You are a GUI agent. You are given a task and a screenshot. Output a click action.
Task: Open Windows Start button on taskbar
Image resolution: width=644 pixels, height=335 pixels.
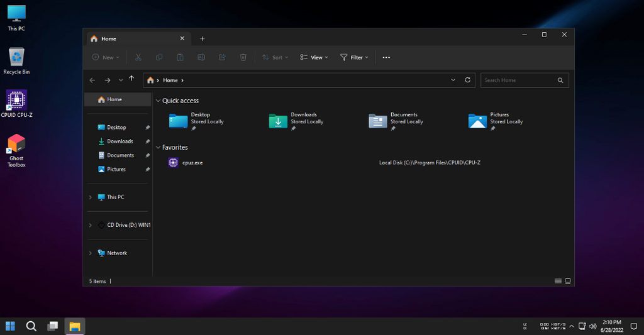pos(10,326)
